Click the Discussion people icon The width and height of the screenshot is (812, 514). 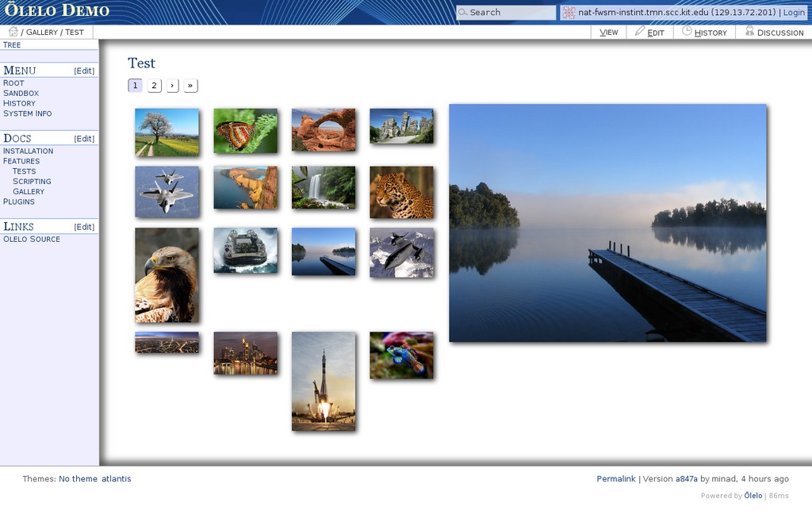coord(749,31)
